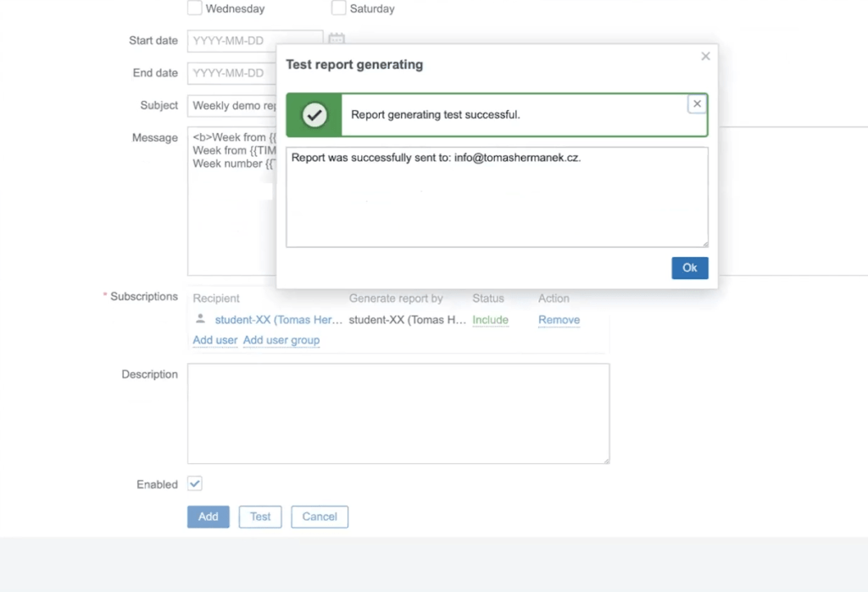Click into the Start date field
The width and height of the screenshot is (868, 592).
[x=254, y=40]
